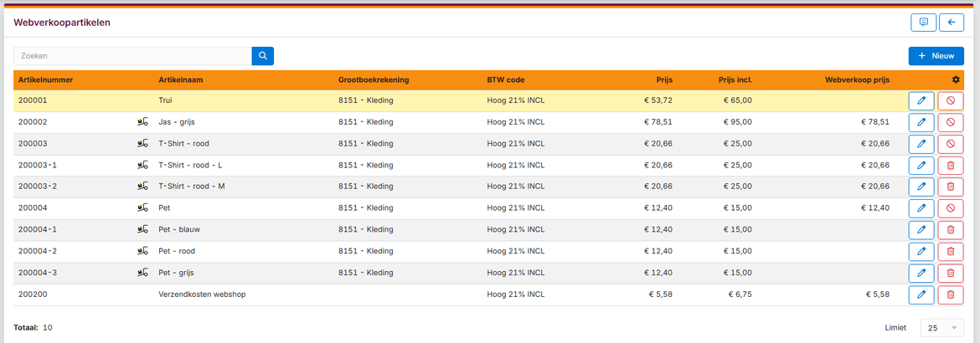Edit article 200001 Trui with pencil icon
The height and width of the screenshot is (343, 980).
point(921,100)
